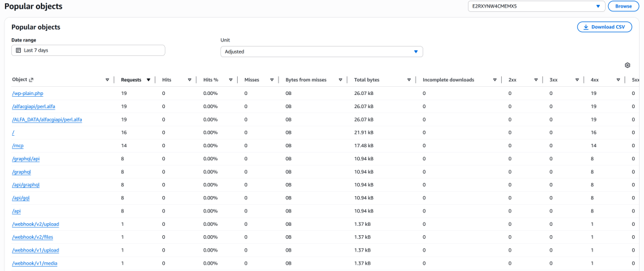The height and width of the screenshot is (271, 644).
Task: Select the /mcp object link
Action: pyautogui.click(x=18, y=146)
